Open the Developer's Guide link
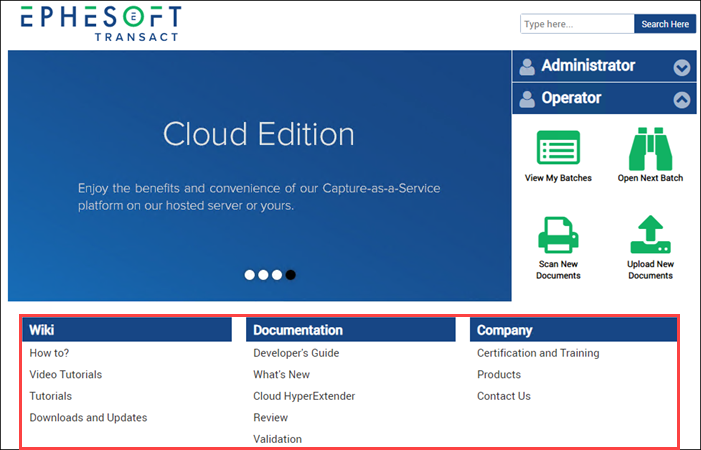701x450 pixels. (x=296, y=353)
